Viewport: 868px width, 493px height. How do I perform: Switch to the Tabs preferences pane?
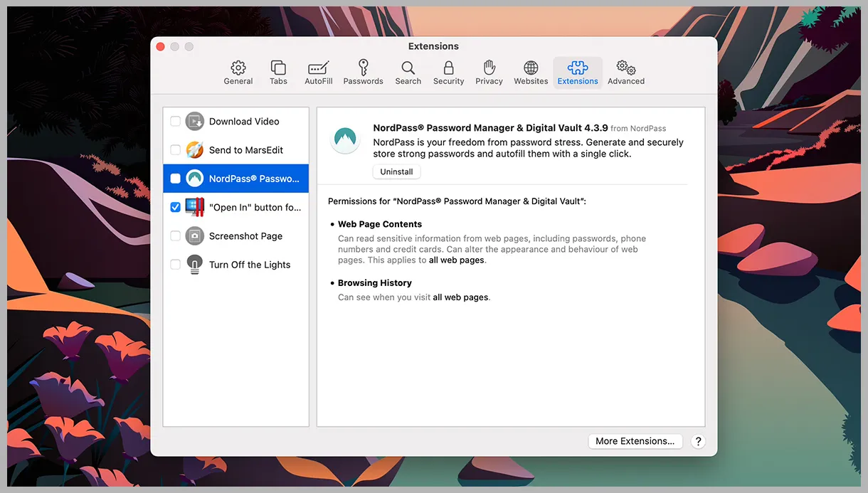pos(278,73)
